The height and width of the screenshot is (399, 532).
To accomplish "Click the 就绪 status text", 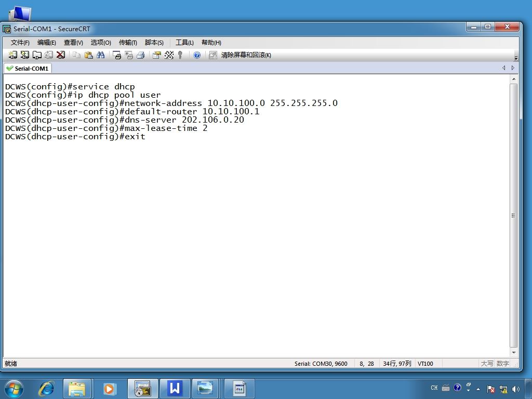I will coord(11,364).
